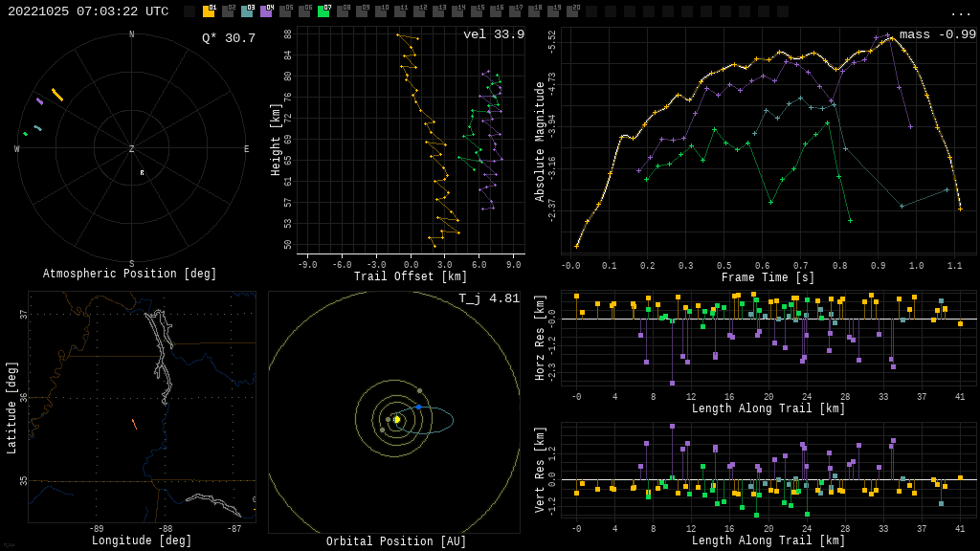Open the three-dot menu at top right
Image resolution: width=980 pixels, height=551 pixels.
960,12
